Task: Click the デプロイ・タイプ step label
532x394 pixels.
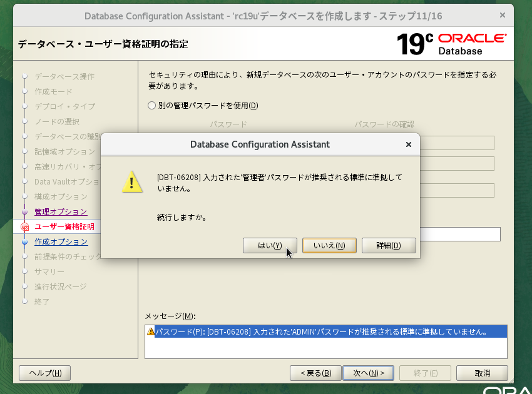Action: click(x=65, y=106)
